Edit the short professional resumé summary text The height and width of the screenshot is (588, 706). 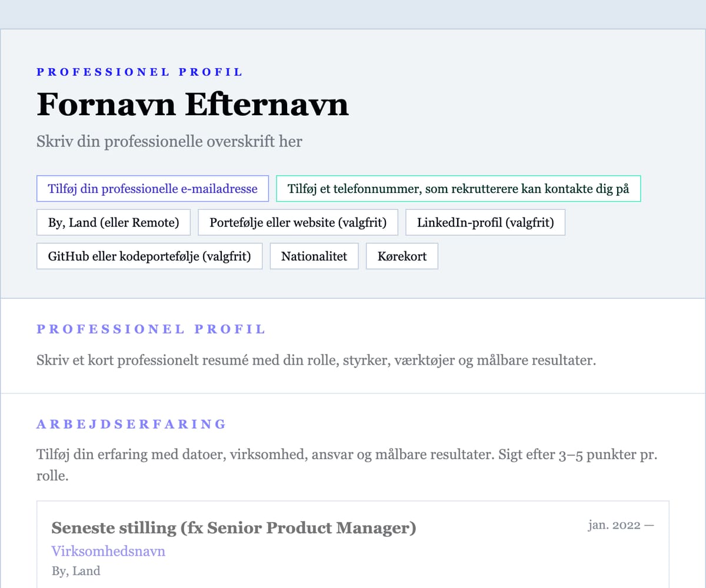click(x=316, y=360)
